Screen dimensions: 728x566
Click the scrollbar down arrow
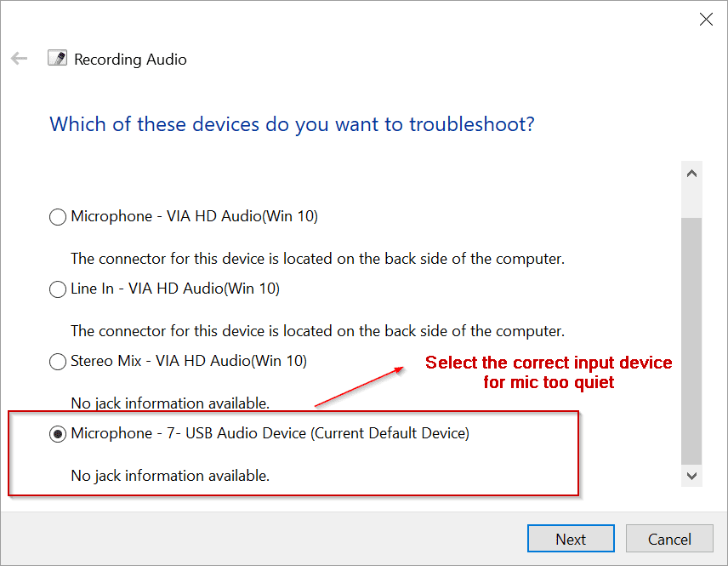click(691, 476)
